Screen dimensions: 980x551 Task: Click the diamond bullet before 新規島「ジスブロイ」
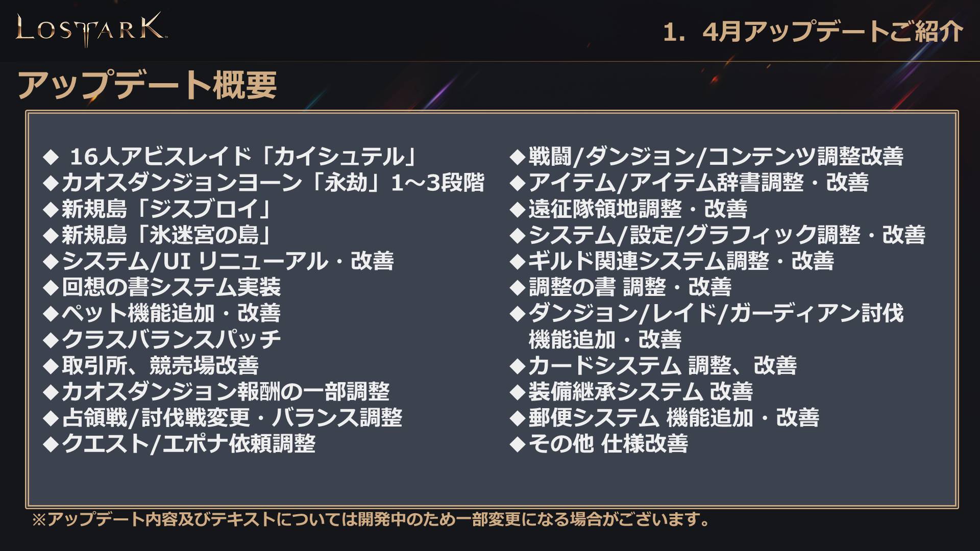(x=52, y=209)
